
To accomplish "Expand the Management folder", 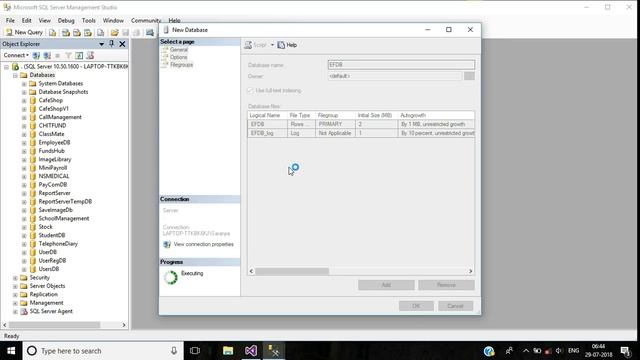I will (x=15, y=303).
